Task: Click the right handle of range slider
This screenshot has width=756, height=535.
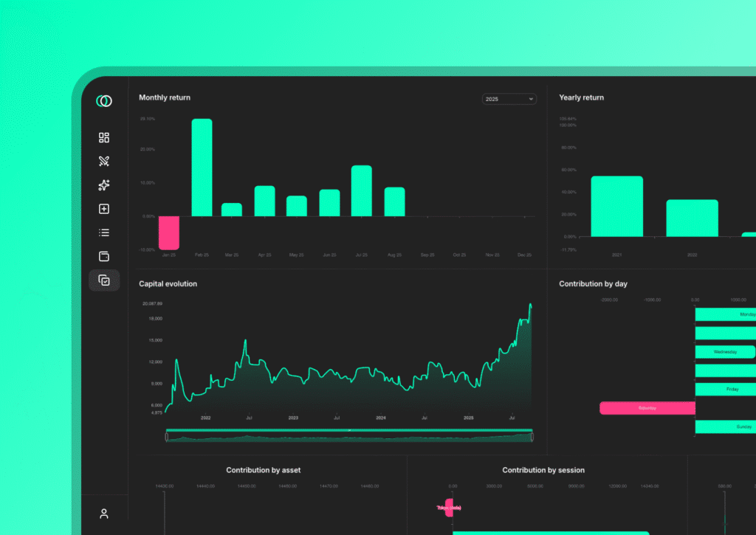Action: [532, 437]
